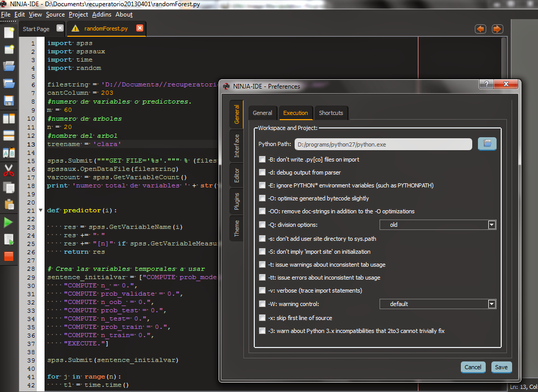Click the Copy icon in left toolbar

(x=9, y=187)
